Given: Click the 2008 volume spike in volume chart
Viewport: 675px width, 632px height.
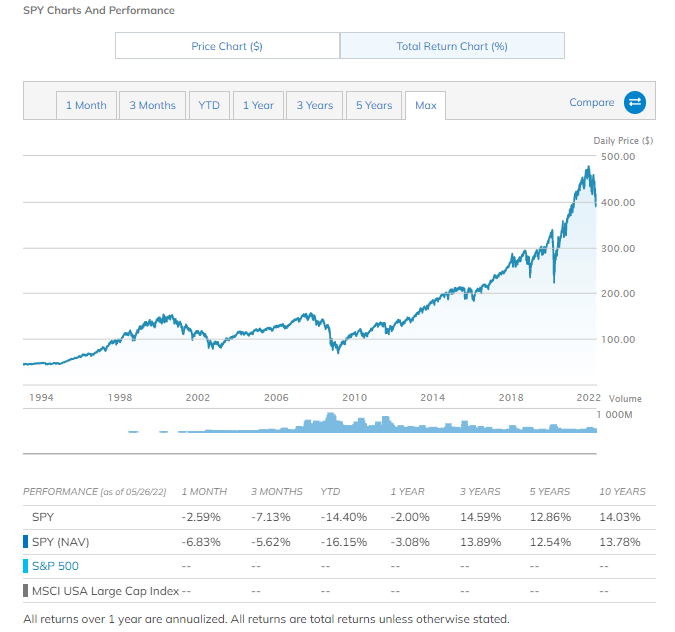Looking at the screenshot, I should pos(331,422).
